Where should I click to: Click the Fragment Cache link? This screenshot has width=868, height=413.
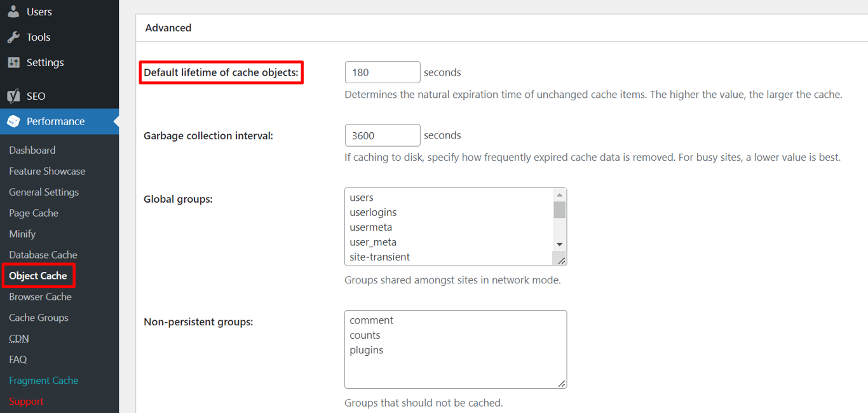43,381
